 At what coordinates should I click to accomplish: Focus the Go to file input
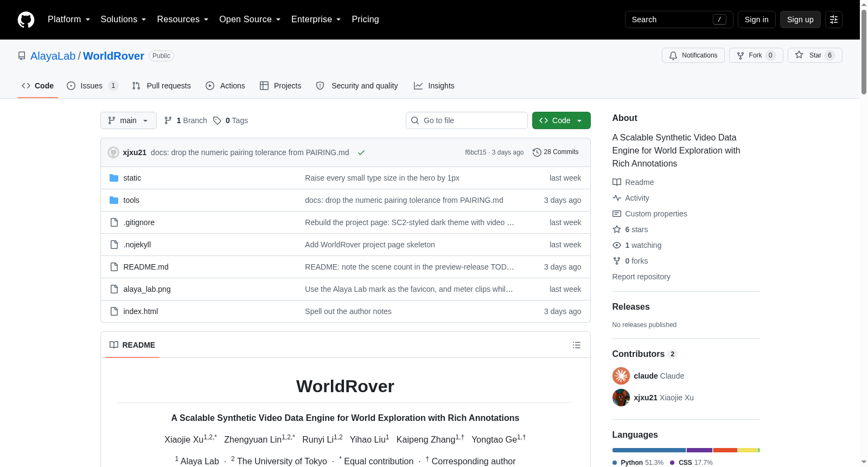(467, 120)
